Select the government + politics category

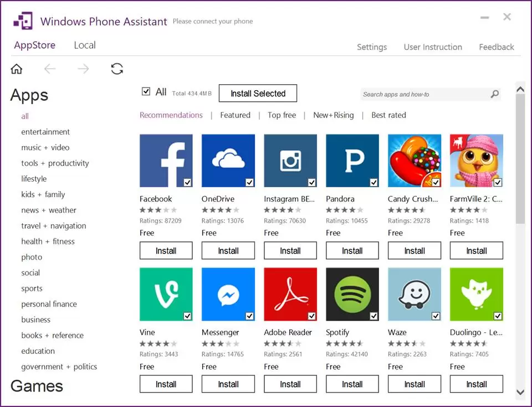(59, 367)
